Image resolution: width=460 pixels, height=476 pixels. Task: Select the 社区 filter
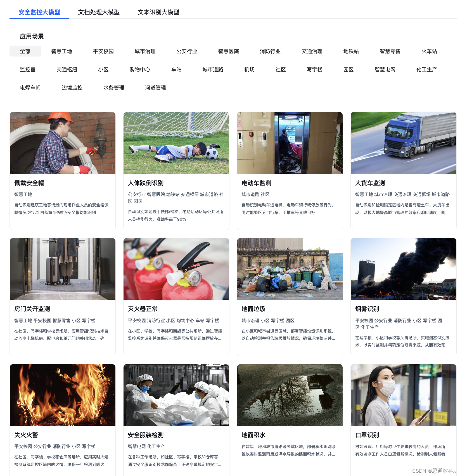pos(281,69)
